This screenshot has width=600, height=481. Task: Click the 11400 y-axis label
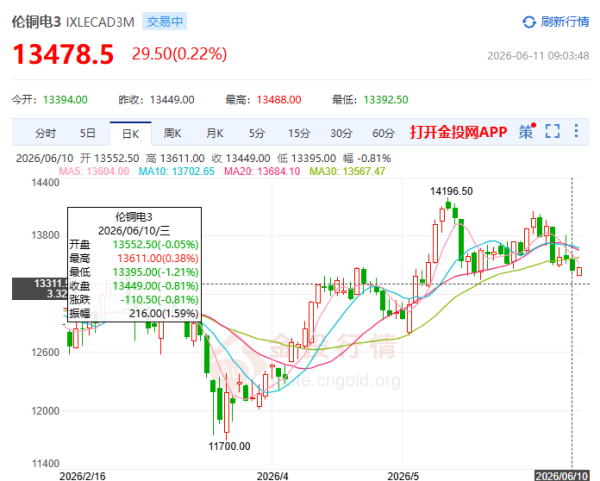point(46,463)
